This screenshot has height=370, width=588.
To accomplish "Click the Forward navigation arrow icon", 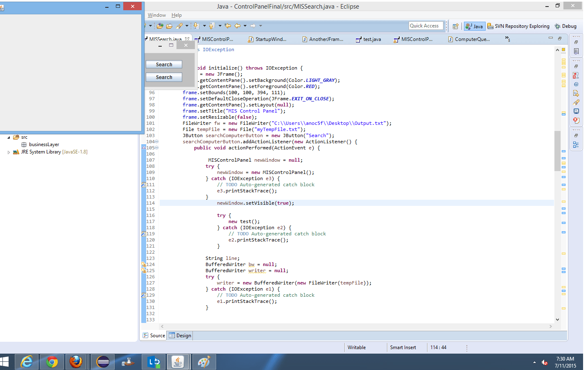I will 253,26.
